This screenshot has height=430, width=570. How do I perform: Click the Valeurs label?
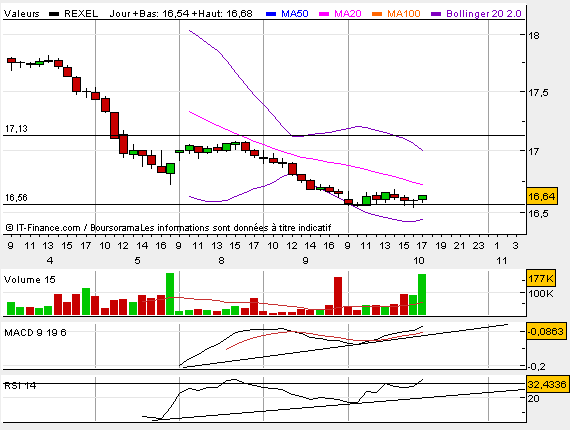coord(21,14)
